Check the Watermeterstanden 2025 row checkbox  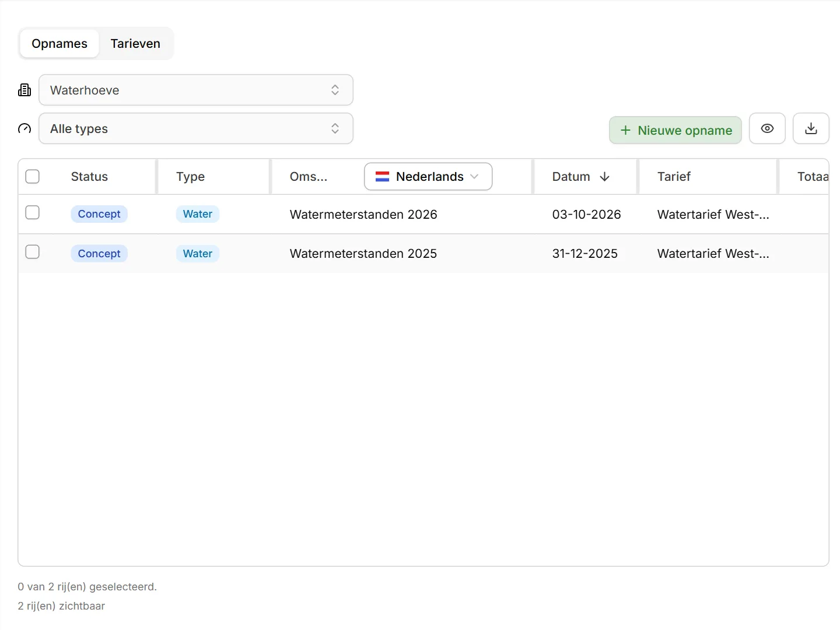(33, 251)
